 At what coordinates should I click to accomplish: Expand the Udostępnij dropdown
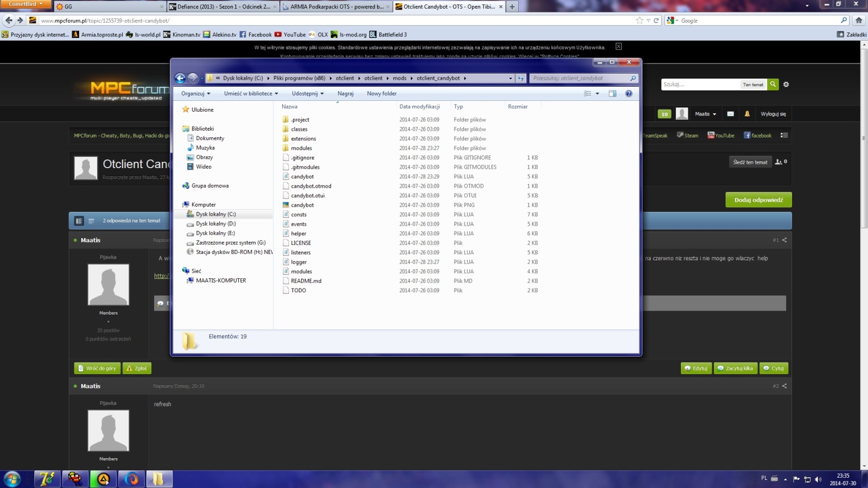click(x=308, y=93)
